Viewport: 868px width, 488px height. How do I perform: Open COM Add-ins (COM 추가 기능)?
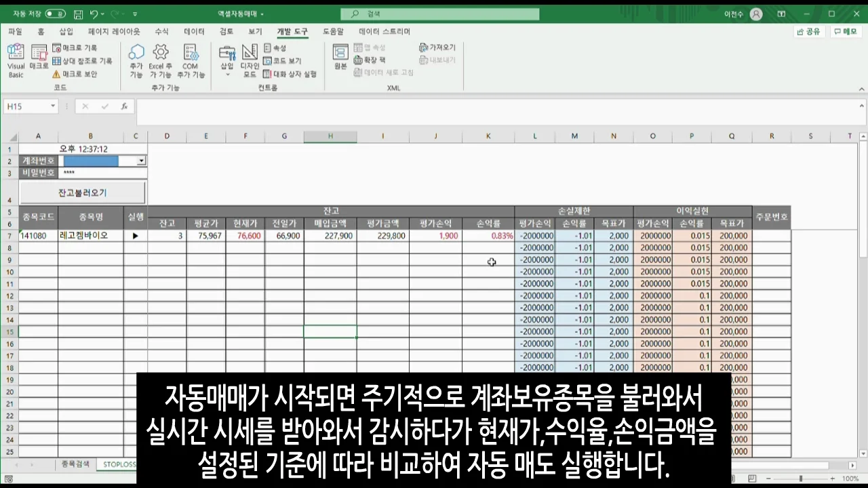191,61
